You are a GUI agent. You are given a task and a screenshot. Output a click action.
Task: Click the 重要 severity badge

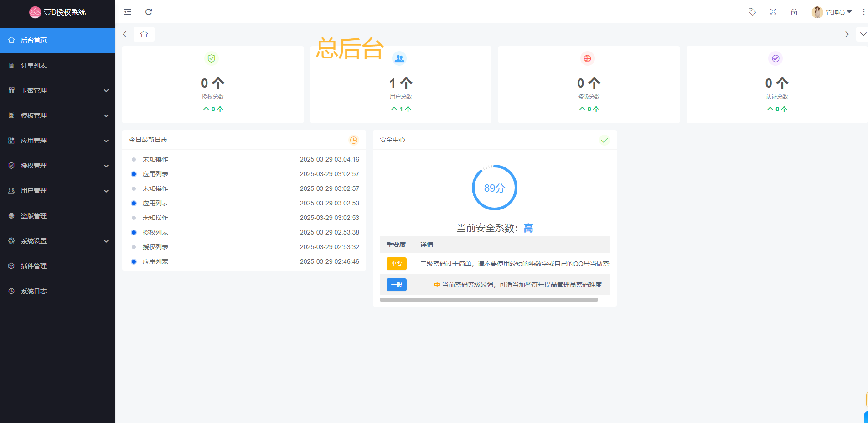pos(396,263)
